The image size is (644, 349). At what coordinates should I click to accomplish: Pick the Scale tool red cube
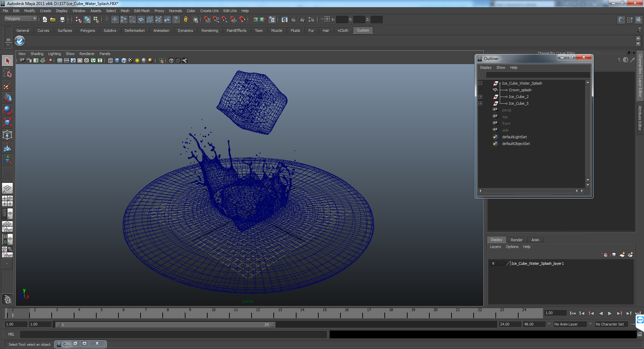(x=7, y=122)
